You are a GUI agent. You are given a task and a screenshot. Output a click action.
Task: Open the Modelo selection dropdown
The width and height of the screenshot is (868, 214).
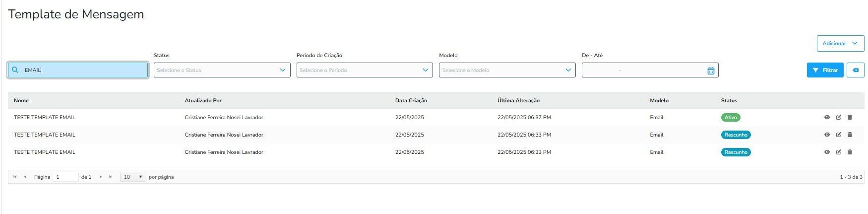pyautogui.click(x=507, y=71)
